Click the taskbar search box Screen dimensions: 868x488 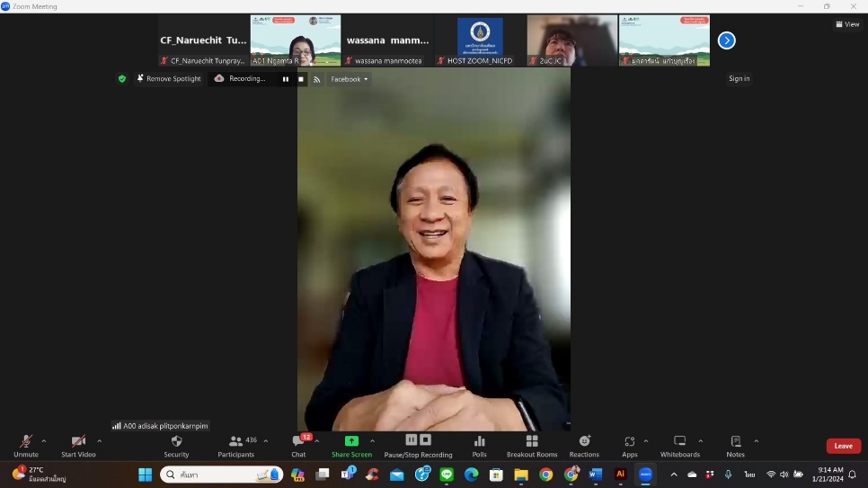[x=221, y=475]
